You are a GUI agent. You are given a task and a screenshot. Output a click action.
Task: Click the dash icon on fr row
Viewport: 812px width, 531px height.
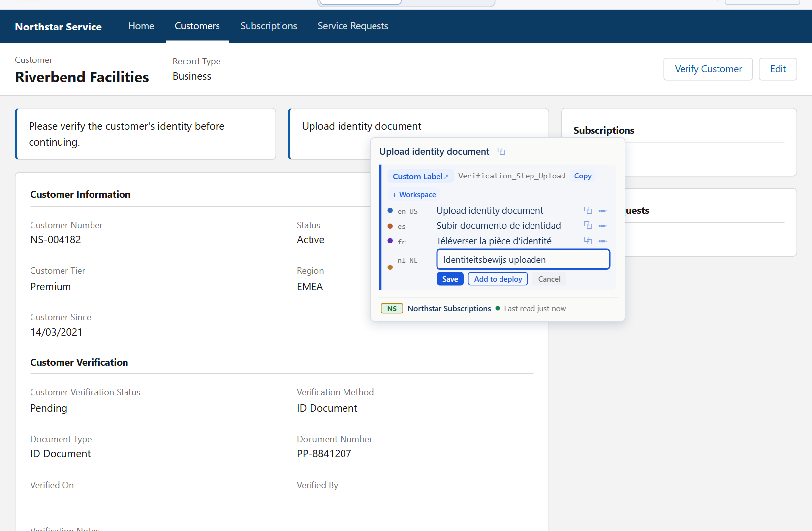tap(602, 241)
